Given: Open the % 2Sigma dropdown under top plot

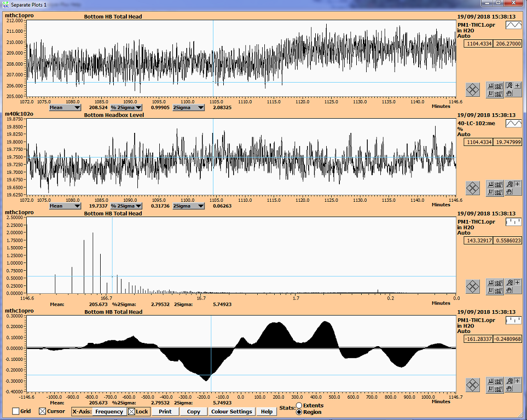Looking at the screenshot, I should click(x=126, y=108).
